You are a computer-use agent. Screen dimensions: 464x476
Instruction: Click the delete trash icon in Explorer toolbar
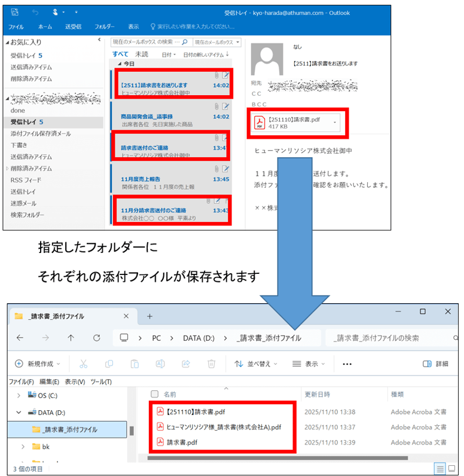pyautogui.click(x=212, y=364)
